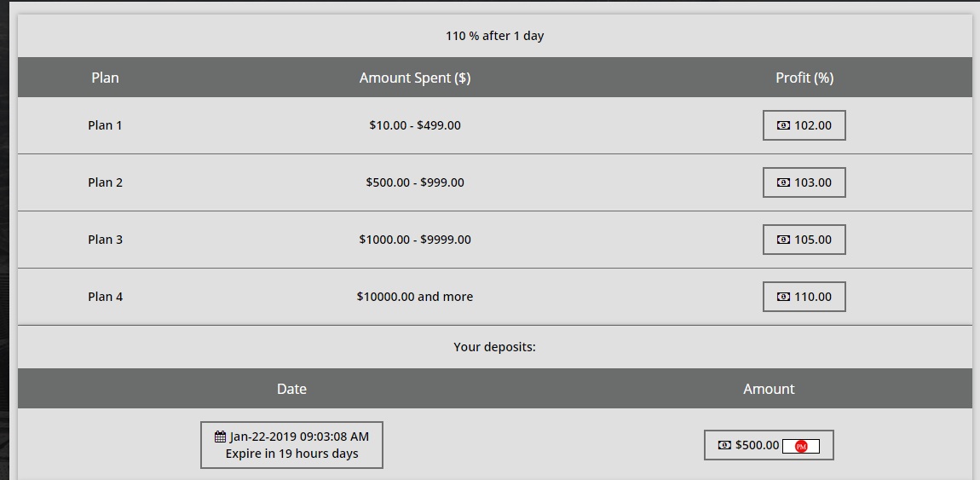Click the Plan column header
The width and height of the screenshot is (980, 480).
tap(105, 78)
